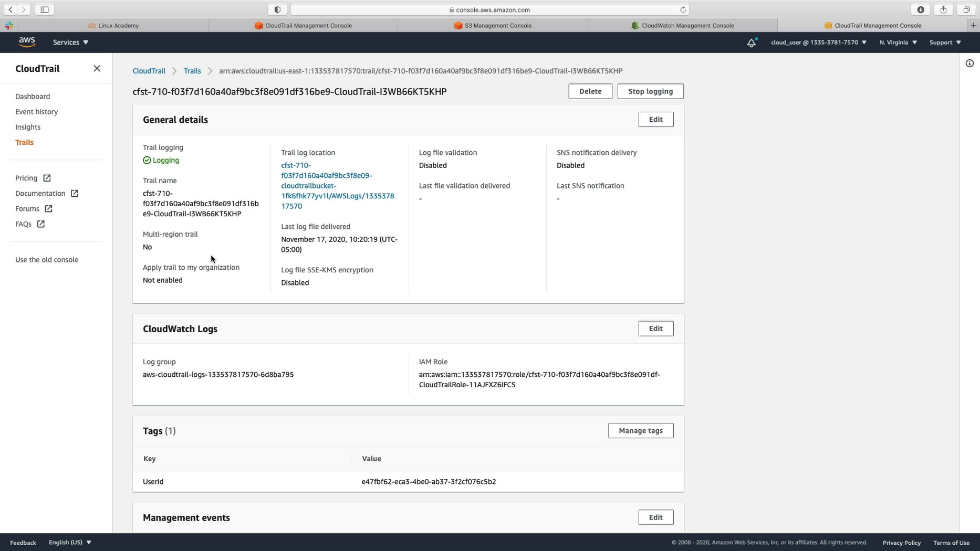
Task: Expand the cloud_user account dropdown
Action: pos(818,43)
